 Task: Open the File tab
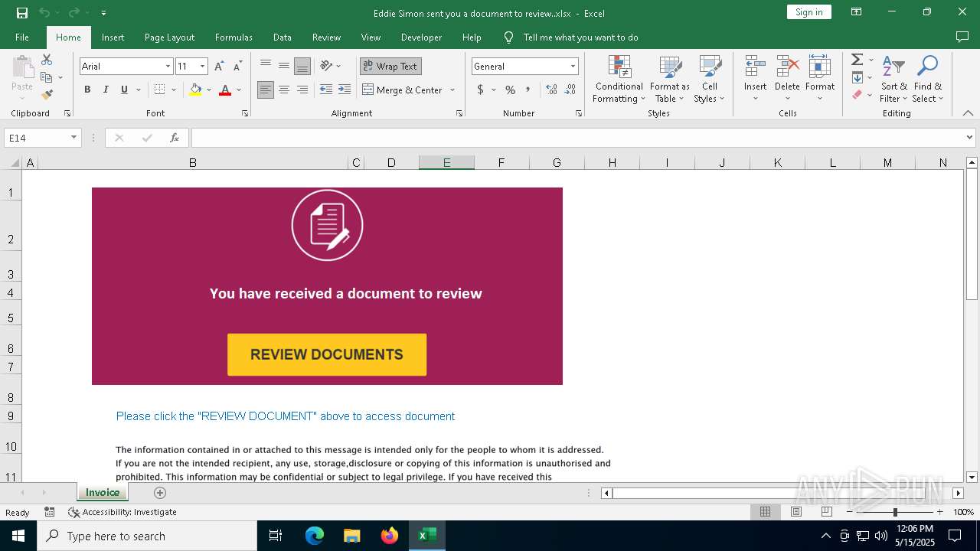22,37
